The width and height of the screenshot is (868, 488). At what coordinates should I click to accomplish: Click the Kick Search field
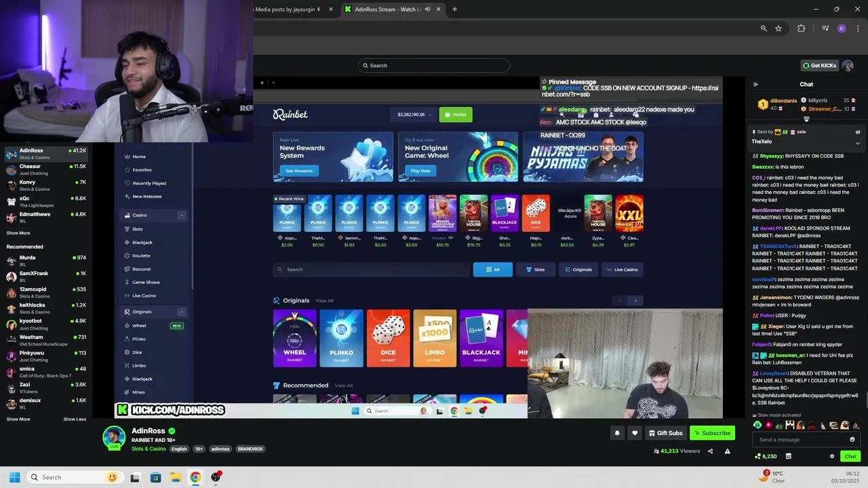coord(434,65)
